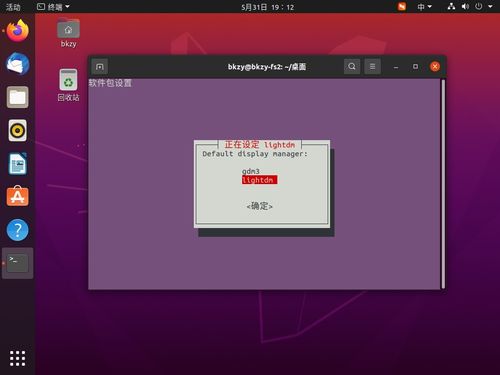Open the 活动 Activities overview
The height and width of the screenshot is (375, 500).
click(13, 7)
